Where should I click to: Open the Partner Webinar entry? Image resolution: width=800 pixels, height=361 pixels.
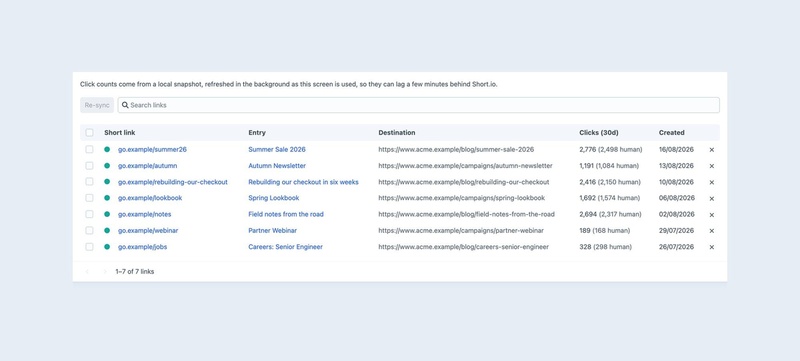(x=272, y=230)
